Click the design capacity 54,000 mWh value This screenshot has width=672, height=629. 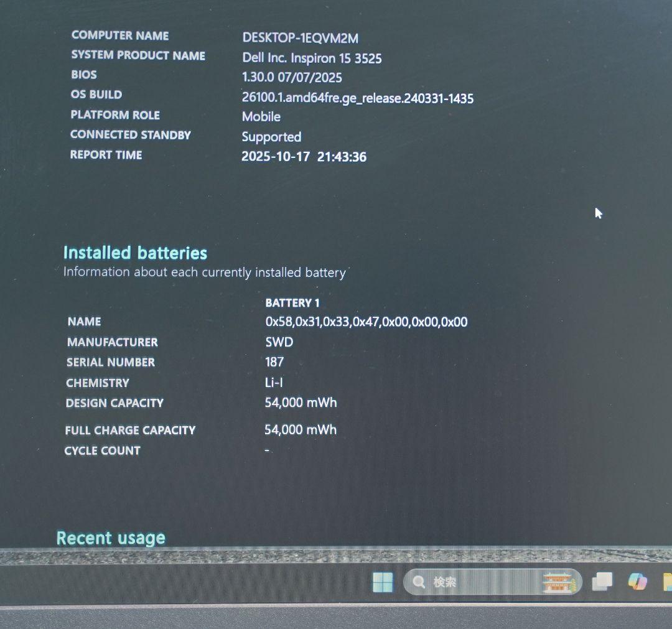[301, 403]
